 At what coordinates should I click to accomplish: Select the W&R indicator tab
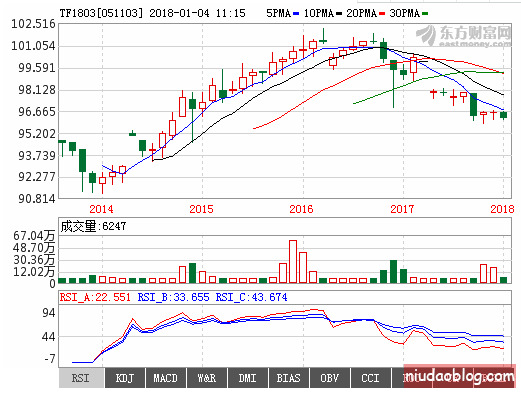pos(207,378)
